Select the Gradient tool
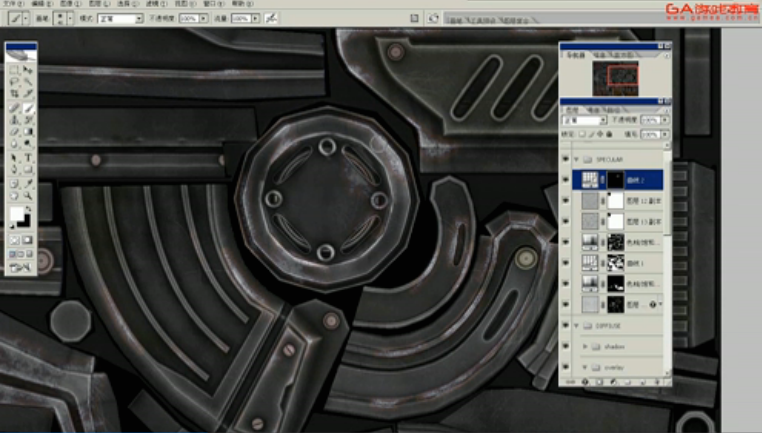 point(28,132)
